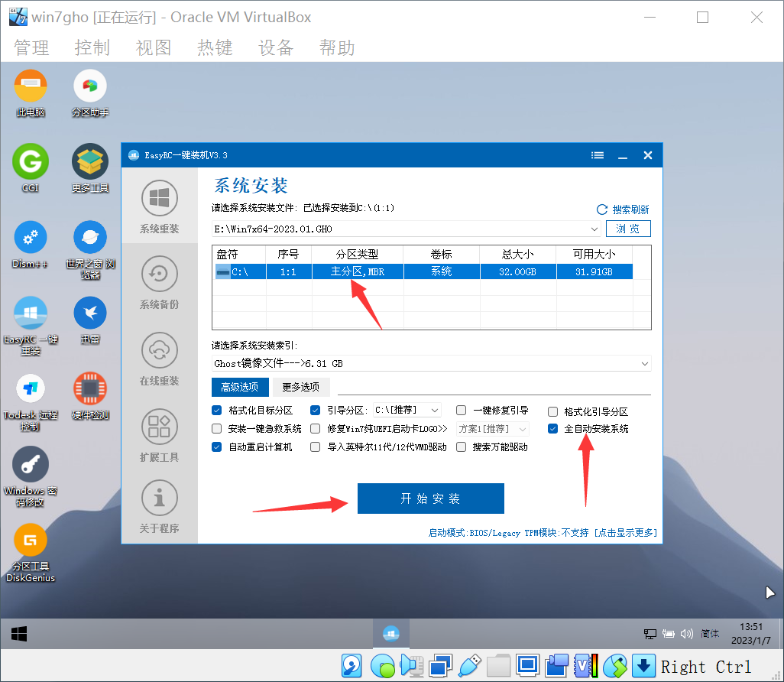Select 扩展工具 in the EasyRC sidebar
The width and height of the screenshot is (784, 682).
point(160,435)
